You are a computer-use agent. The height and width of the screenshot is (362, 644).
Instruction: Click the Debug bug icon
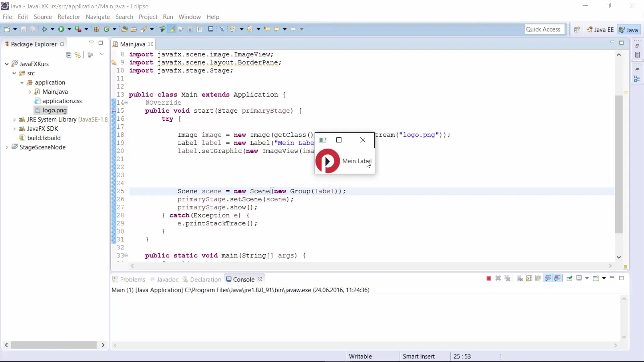(x=44, y=29)
